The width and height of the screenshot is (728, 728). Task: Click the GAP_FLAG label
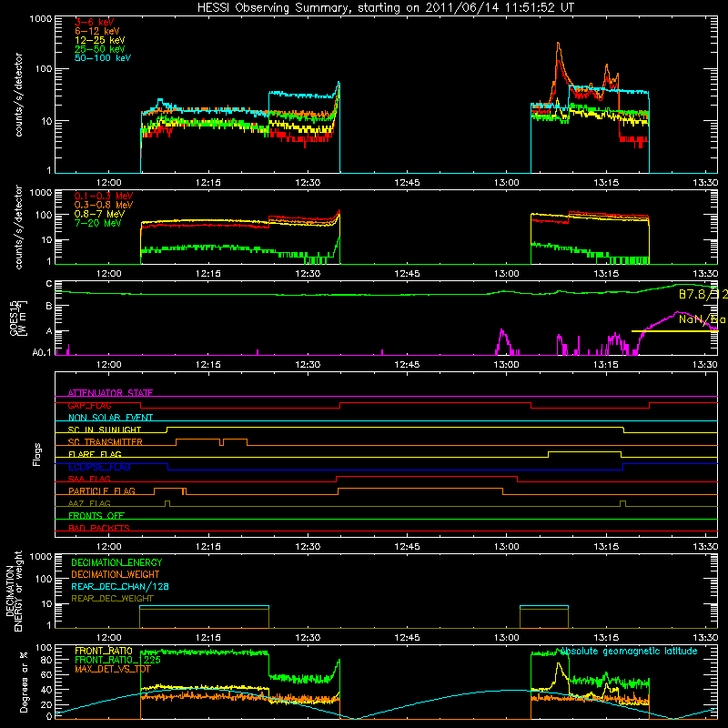tap(89, 405)
